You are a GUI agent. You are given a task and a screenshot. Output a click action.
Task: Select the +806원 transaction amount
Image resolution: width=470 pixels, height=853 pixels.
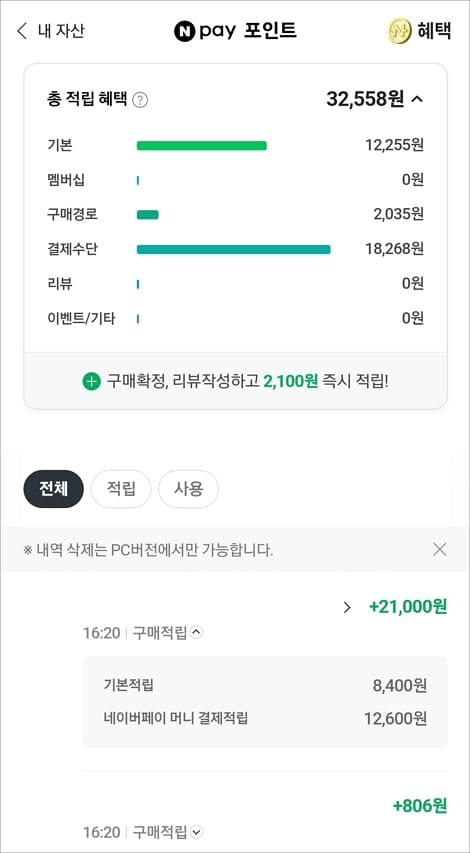(420, 806)
